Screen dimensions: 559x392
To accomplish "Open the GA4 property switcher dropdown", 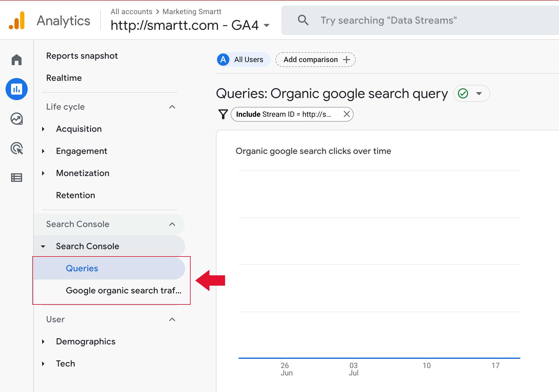I will click(x=266, y=26).
